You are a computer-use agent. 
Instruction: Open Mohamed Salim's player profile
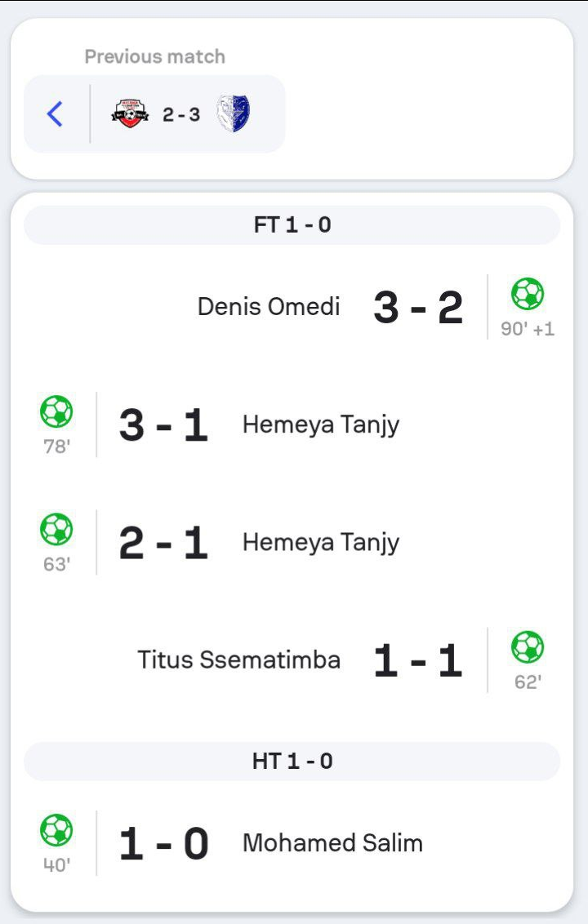pyautogui.click(x=332, y=843)
